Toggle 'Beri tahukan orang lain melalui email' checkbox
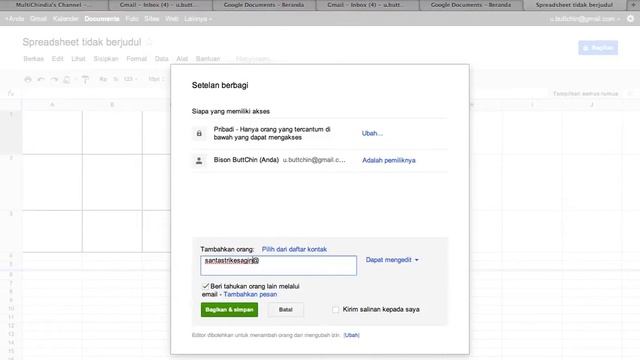Viewport: 640px width, 360px height. 205,286
